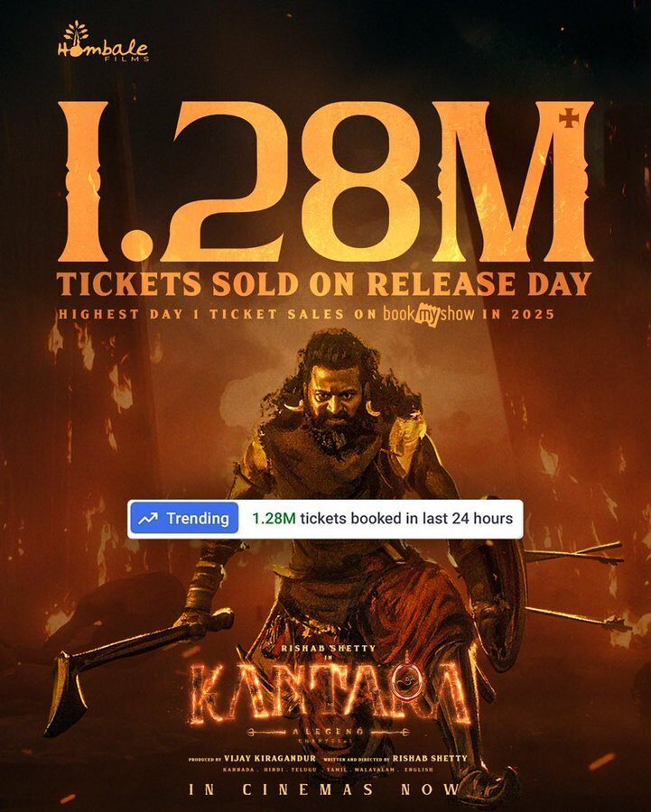Viewport: 651px width, 812px height.
Task: Click the cross symbol beside 1.28M
Action: 568,119
